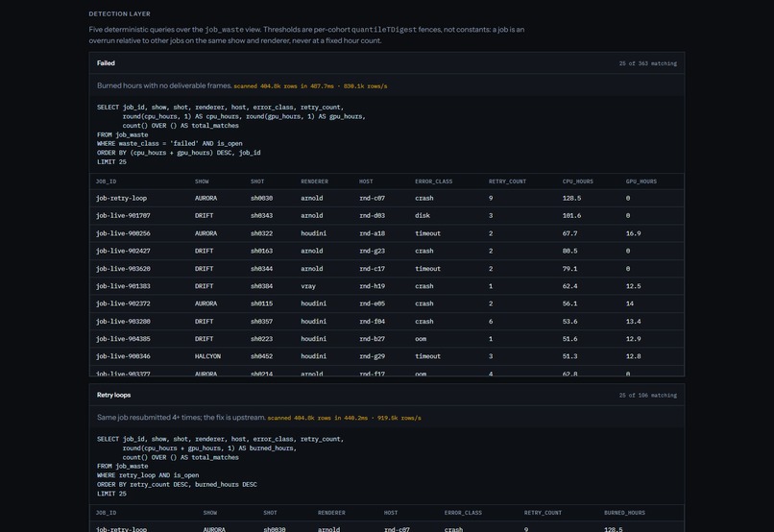
Task: Click the job-live-900256 cell
Action: [x=123, y=233]
